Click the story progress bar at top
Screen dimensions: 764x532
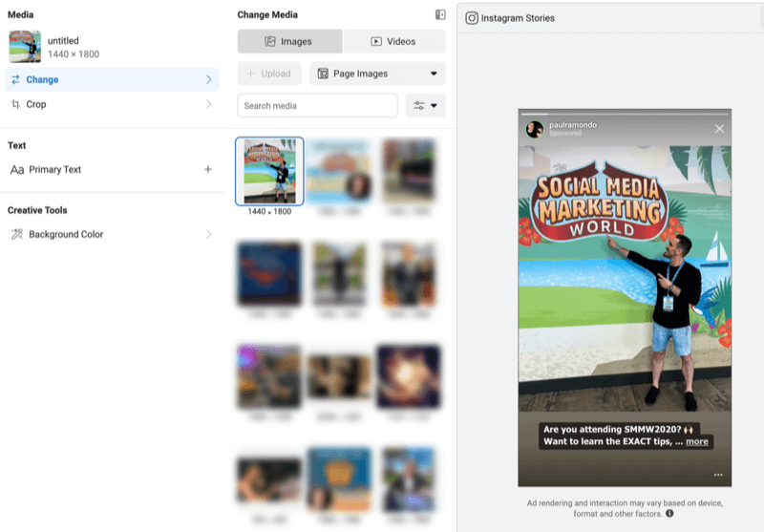pos(625,114)
